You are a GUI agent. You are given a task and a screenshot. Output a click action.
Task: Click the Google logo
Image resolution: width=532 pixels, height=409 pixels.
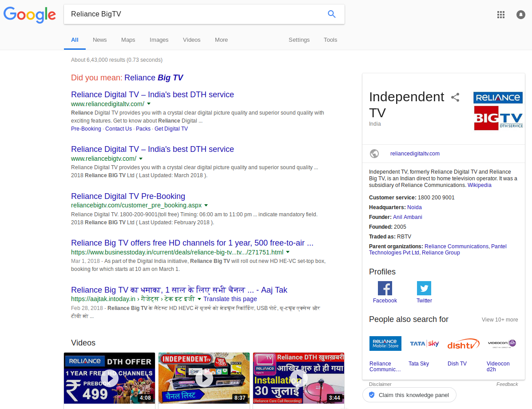click(x=29, y=15)
